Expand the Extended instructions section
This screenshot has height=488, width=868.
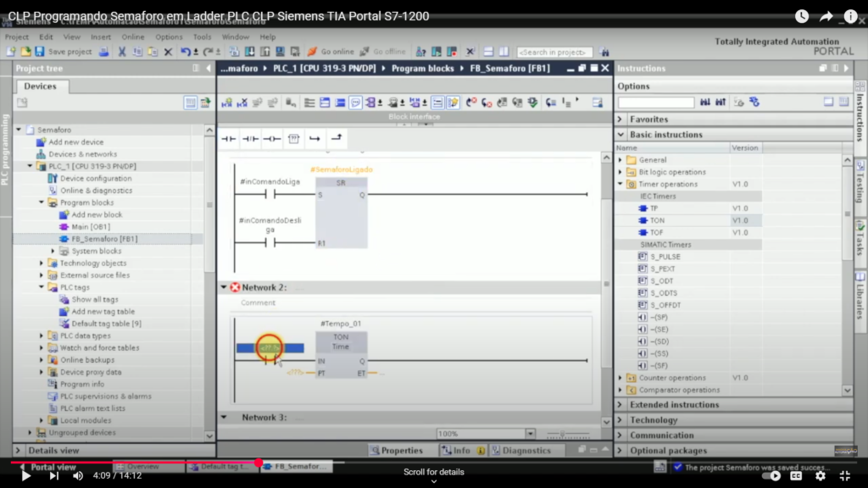(x=620, y=405)
